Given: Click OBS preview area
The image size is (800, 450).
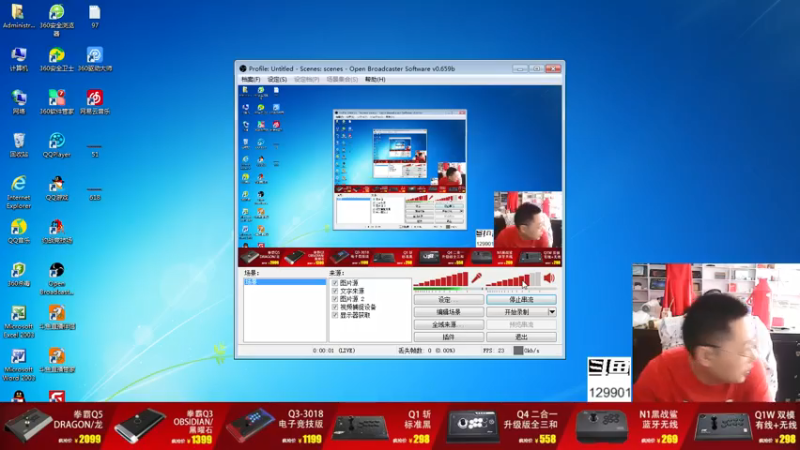Looking at the screenshot, I should pyautogui.click(x=401, y=176).
